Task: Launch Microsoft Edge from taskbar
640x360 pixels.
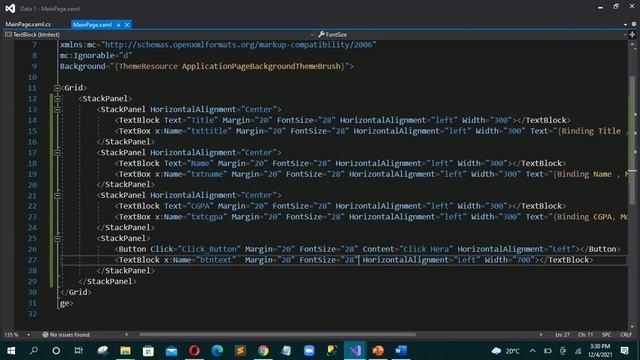Action: pos(217,351)
